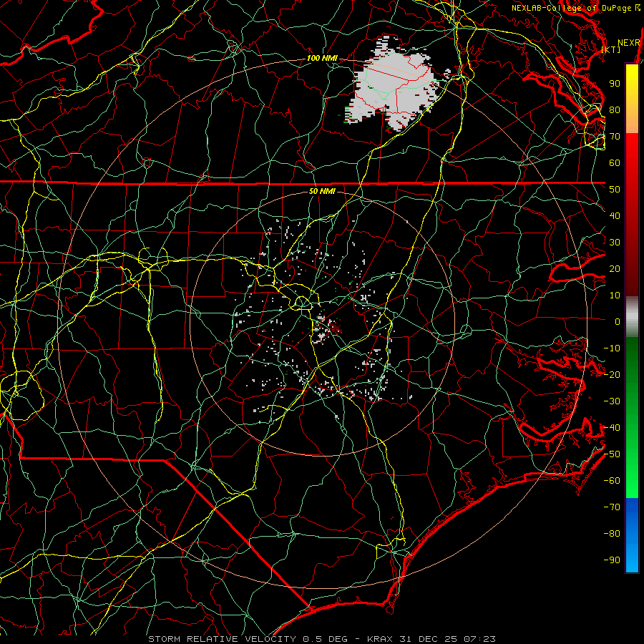Click the "KRAX 31 DEC 25 07:23" timestamp
Viewport: 644px width, 644px height.
pyautogui.click(x=431, y=639)
